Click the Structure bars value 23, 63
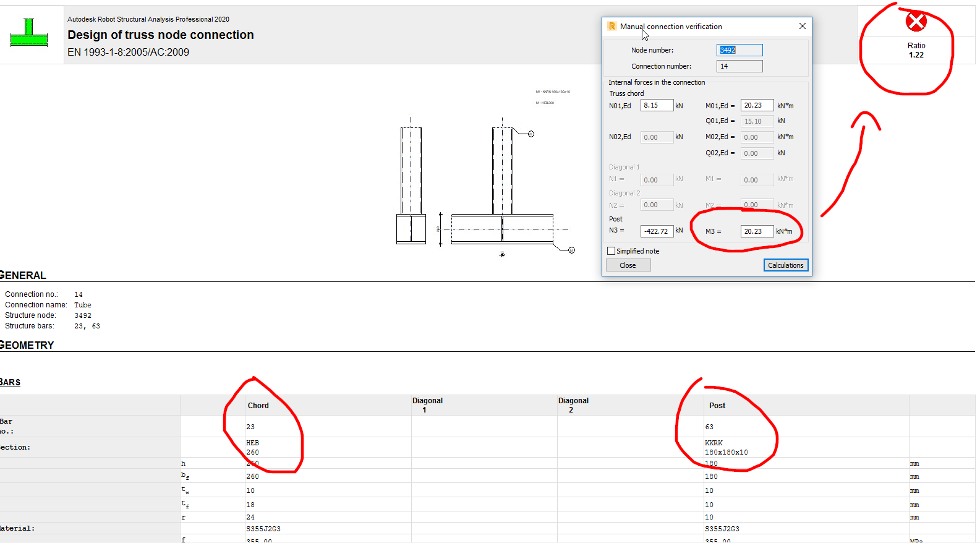Screen dimensions: 980x543 (x=87, y=326)
